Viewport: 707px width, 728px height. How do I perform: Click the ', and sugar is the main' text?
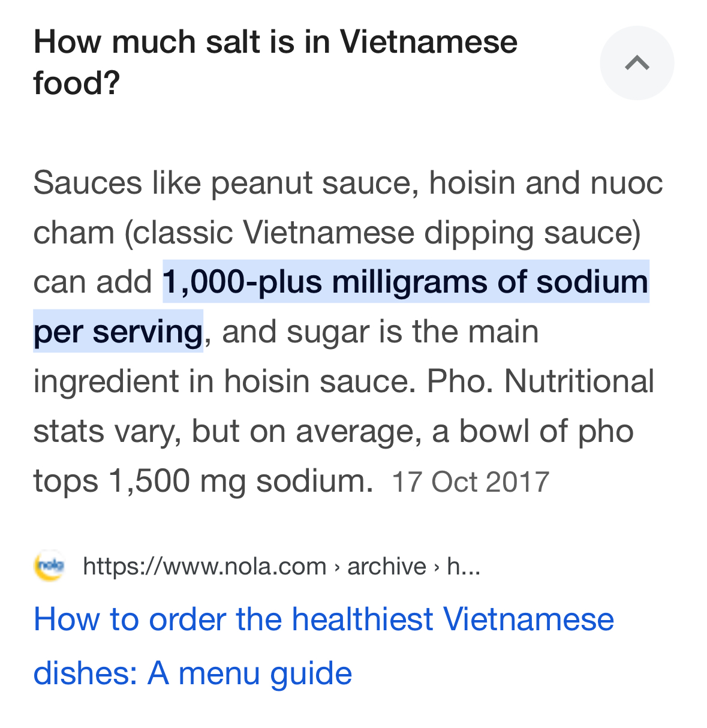coord(372,332)
